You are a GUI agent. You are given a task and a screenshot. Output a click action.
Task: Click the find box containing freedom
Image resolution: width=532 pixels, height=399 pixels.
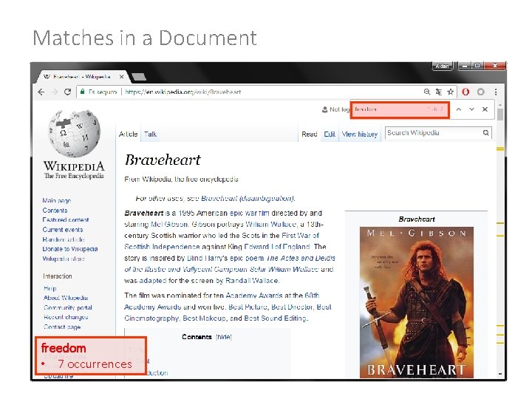(400, 110)
